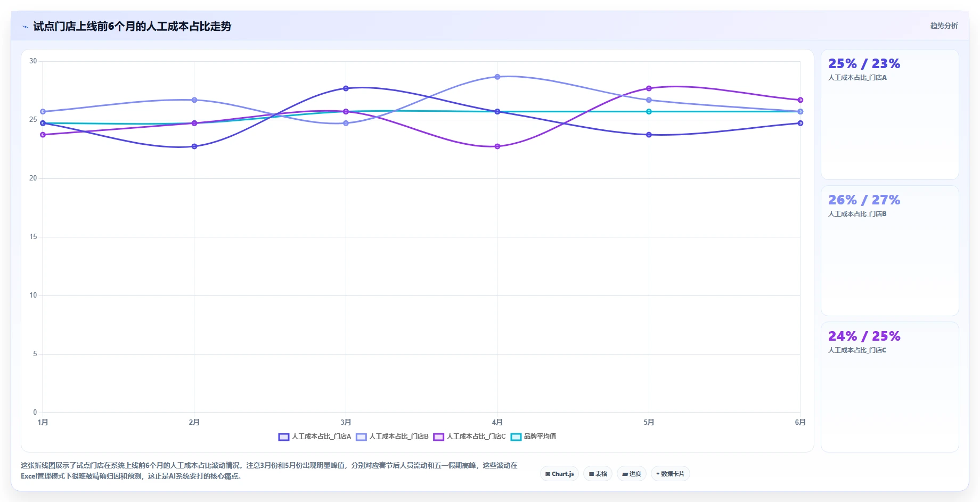The width and height of the screenshot is (980, 502).
Task: Hide the 品牌平均值 series via legend
Action: click(534, 437)
